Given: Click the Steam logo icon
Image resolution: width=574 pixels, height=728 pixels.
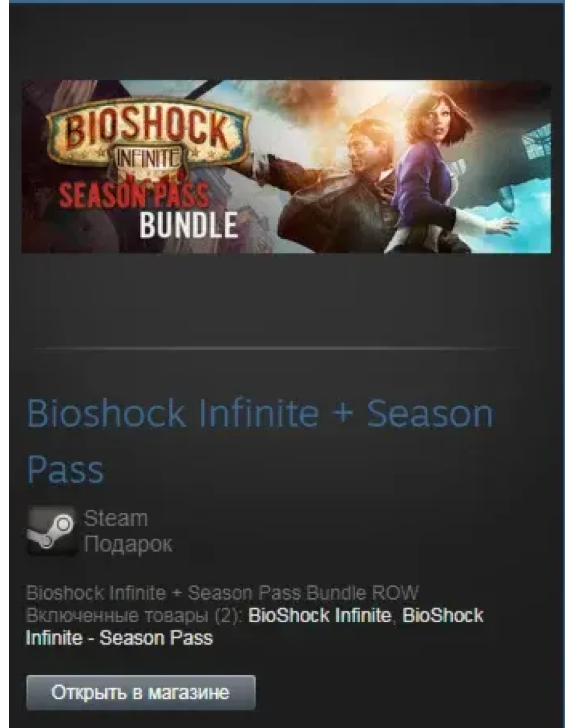Looking at the screenshot, I should pyautogui.click(x=52, y=531).
